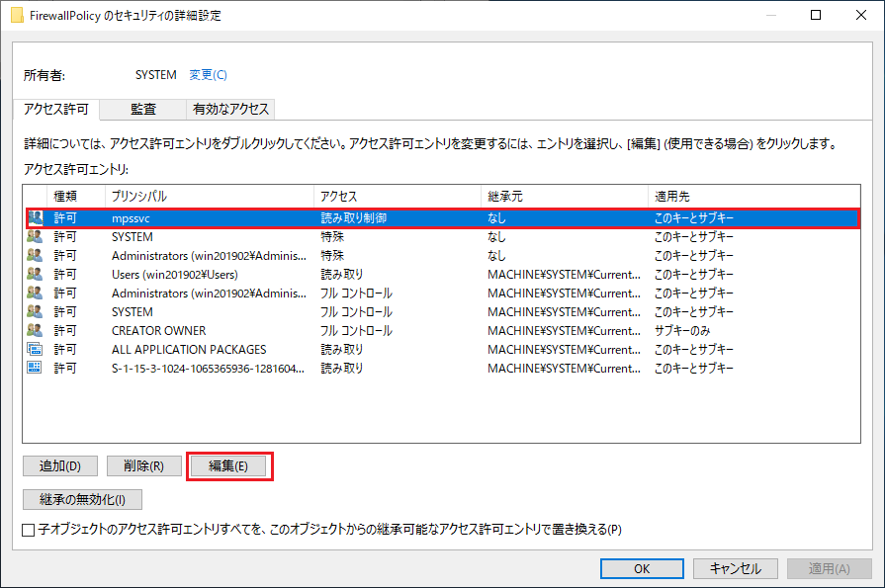885x588 pixels.
Task: Click the "アクセス許可エントリ:" label above the list
Action: 76,169
